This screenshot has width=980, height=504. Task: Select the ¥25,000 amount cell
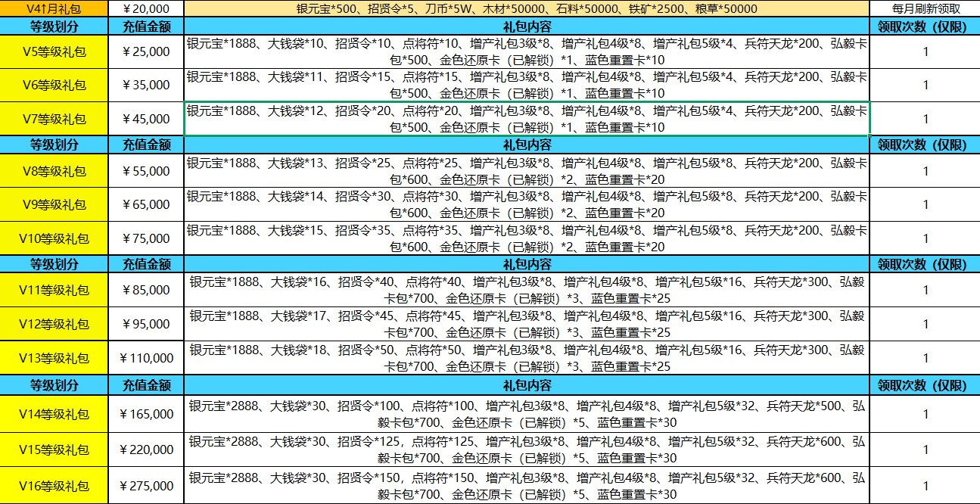coord(146,51)
